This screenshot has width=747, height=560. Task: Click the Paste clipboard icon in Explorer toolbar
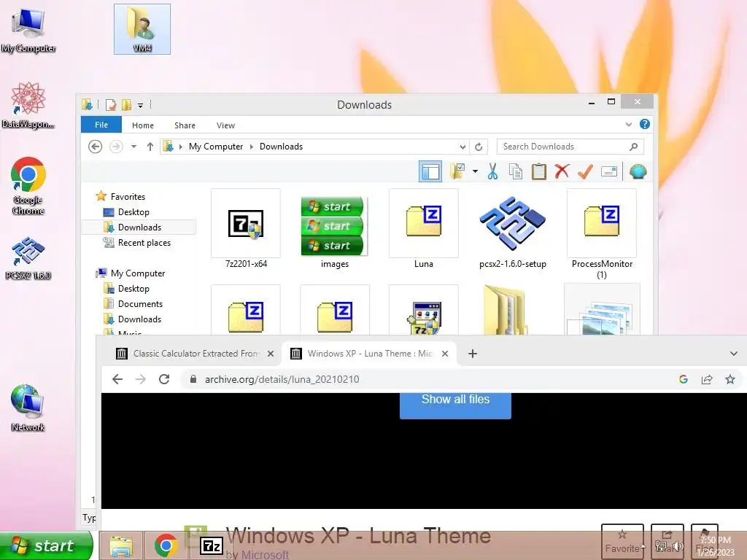coord(539,171)
